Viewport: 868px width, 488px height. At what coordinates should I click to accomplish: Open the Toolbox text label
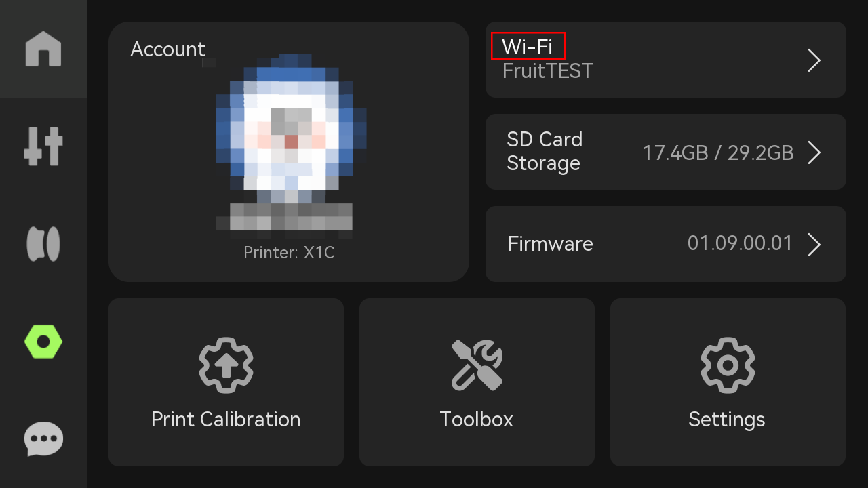pos(477,419)
